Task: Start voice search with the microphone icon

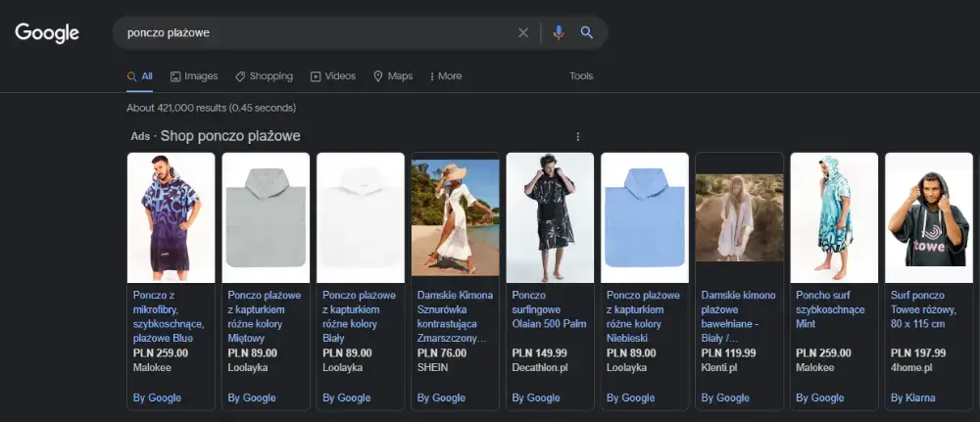Action: [559, 33]
